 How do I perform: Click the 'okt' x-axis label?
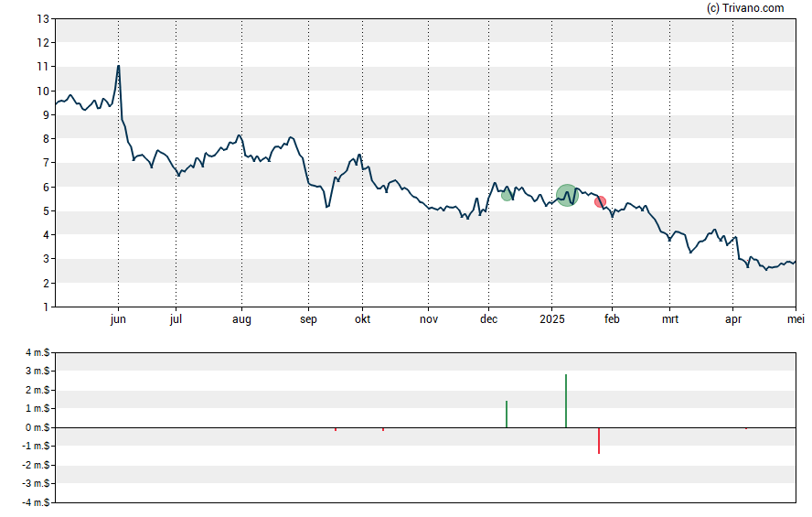click(362, 319)
